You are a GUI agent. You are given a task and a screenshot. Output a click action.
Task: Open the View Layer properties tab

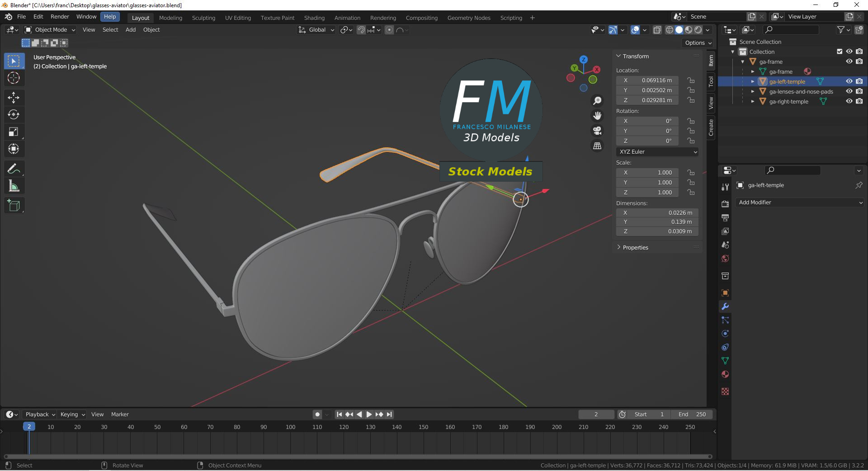pyautogui.click(x=725, y=231)
